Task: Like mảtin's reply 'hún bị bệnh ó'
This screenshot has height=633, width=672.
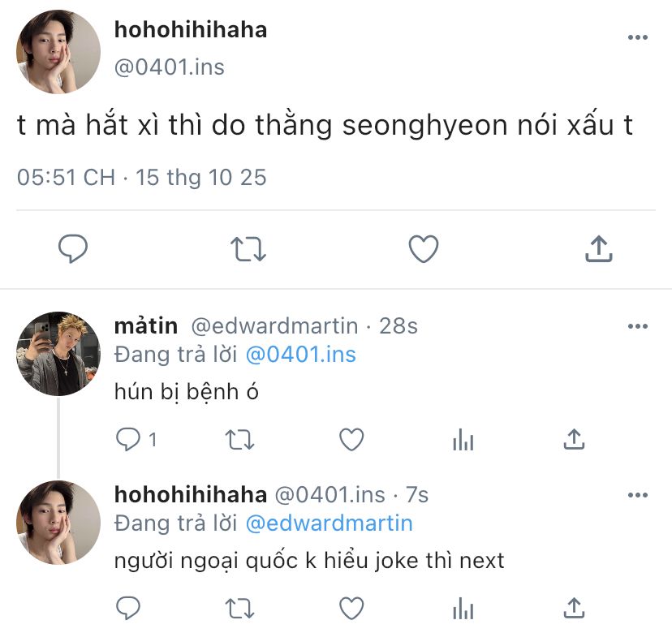Action: tap(351, 440)
